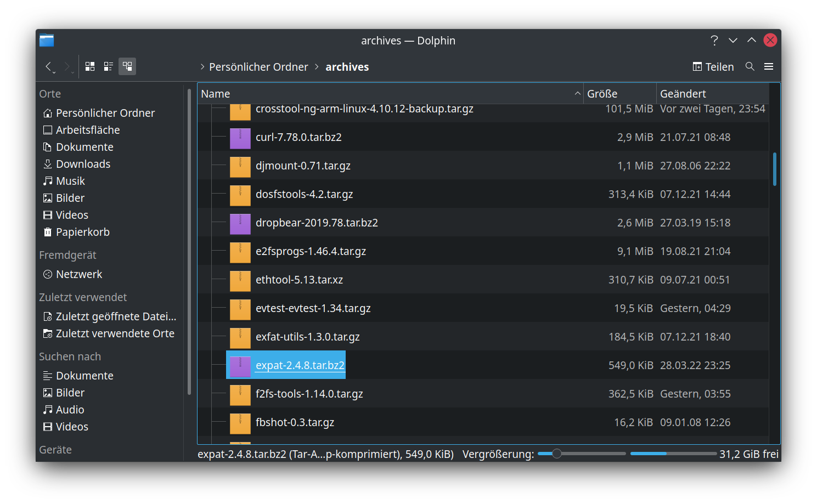Switch to icons view mode

tap(90, 66)
